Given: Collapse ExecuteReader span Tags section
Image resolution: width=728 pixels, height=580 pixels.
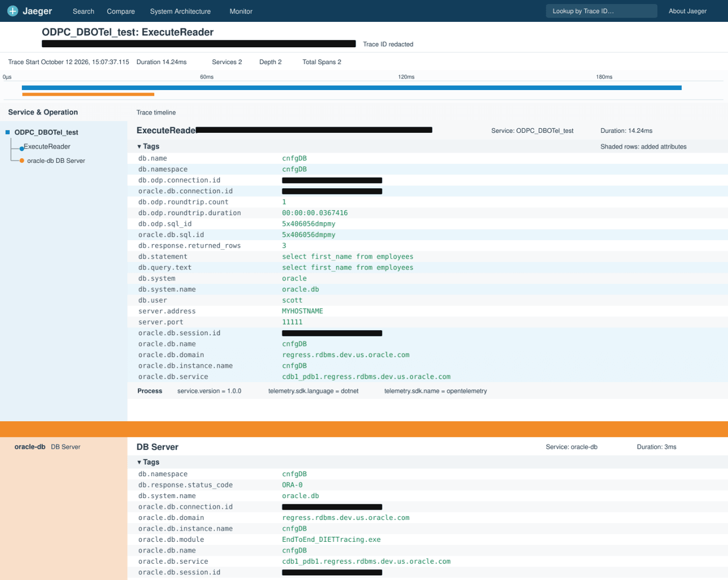Looking at the screenshot, I should click(x=148, y=146).
